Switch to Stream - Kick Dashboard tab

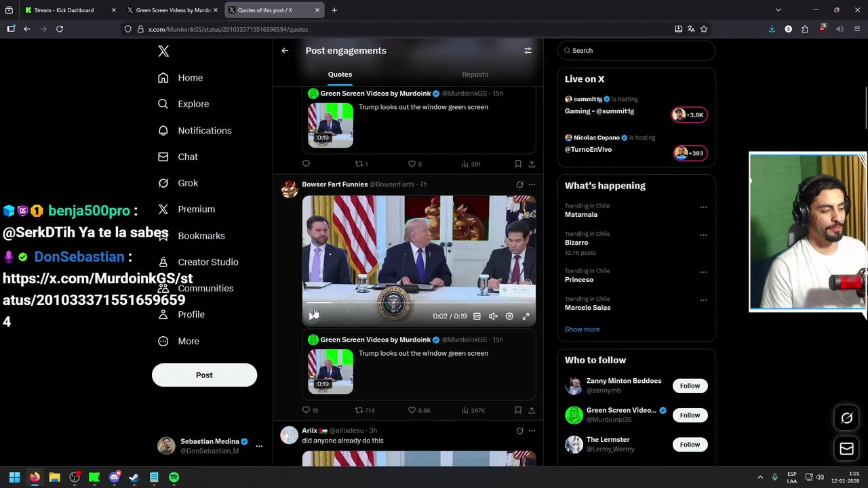pos(71,10)
